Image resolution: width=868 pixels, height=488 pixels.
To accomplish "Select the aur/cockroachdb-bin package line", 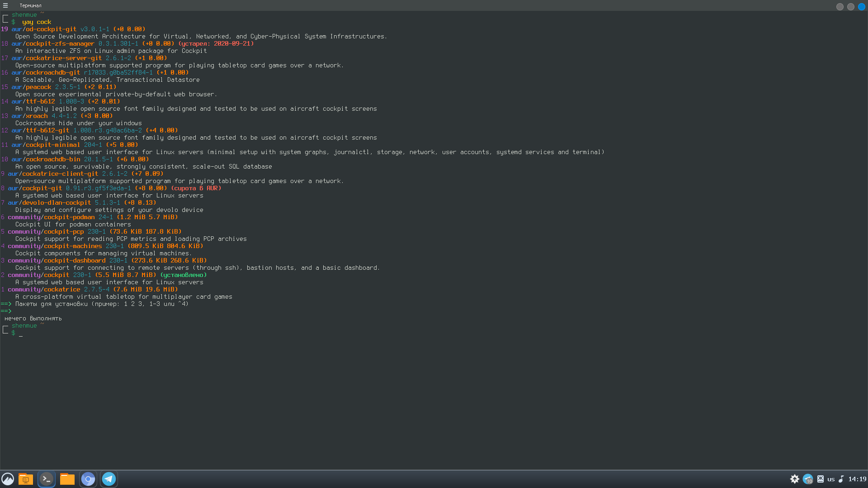I will (x=75, y=160).
